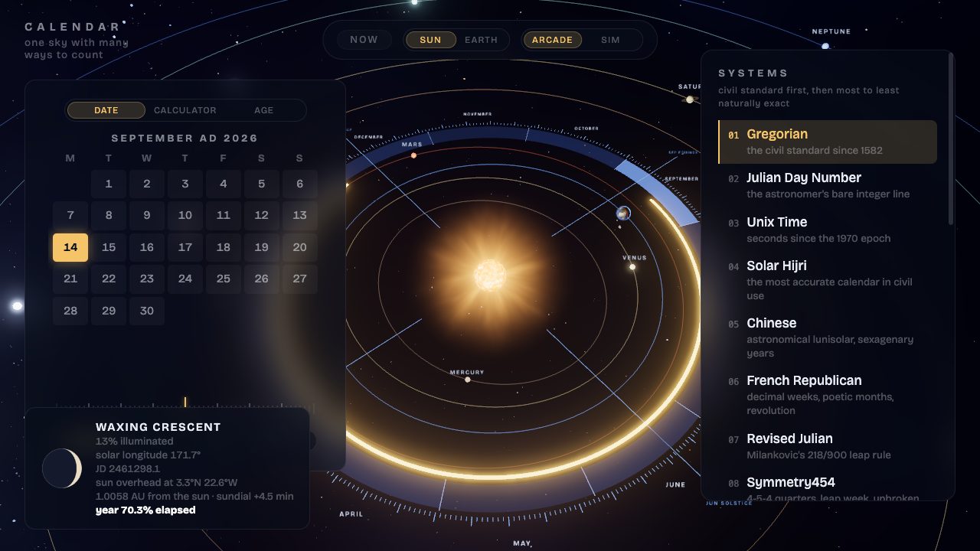Click the Venus planet marker
980x551 pixels.
632,267
